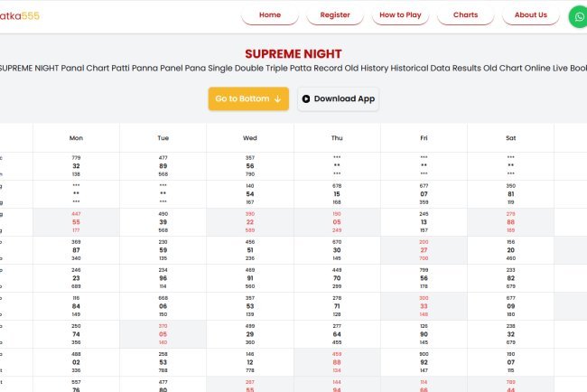The image size is (587, 392).
Task: Select Friday cell showing 200 27 700
Action: pos(424,250)
